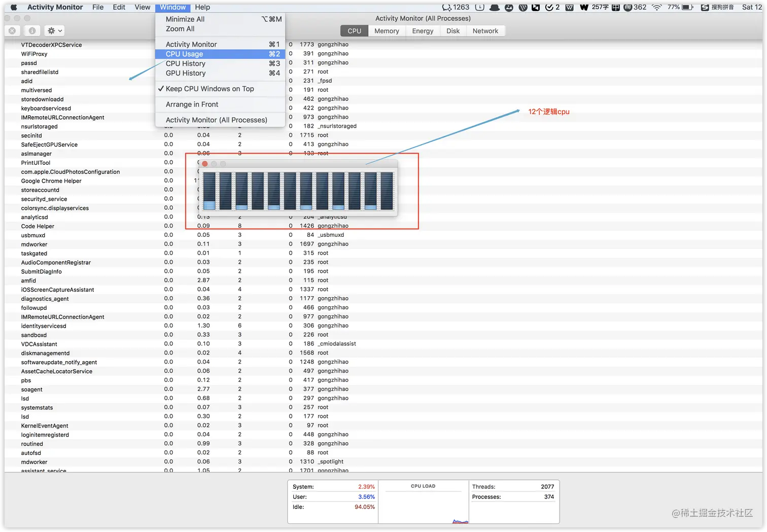Switch to the Energy tab

click(423, 31)
